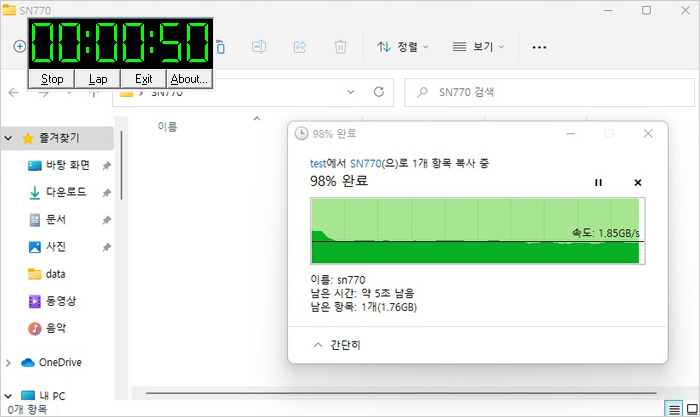Sort by the 이름 column header
The image size is (700, 417).
(x=167, y=127)
